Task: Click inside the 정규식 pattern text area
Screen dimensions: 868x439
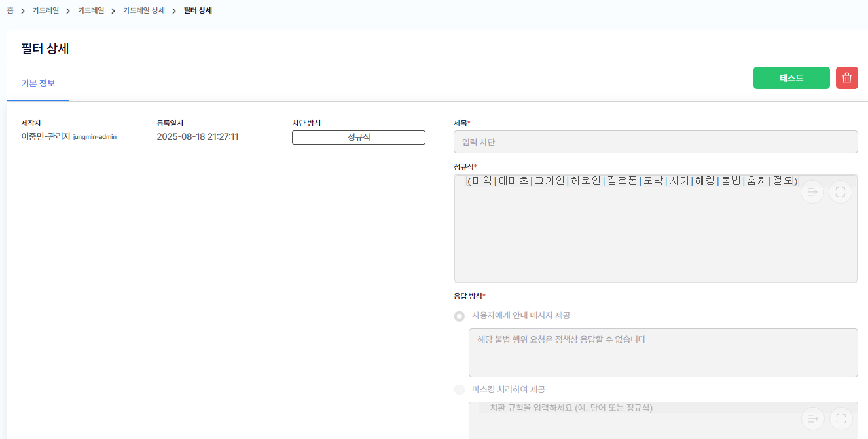Action: click(x=655, y=236)
